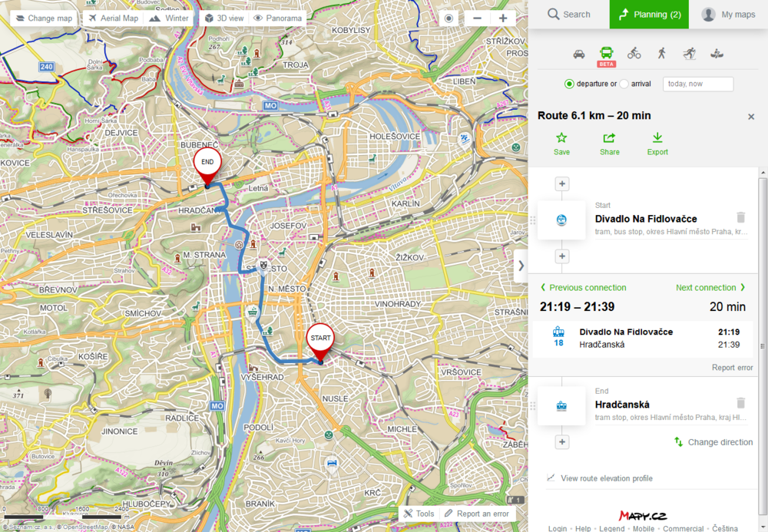Export the route

pyautogui.click(x=657, y=144)
